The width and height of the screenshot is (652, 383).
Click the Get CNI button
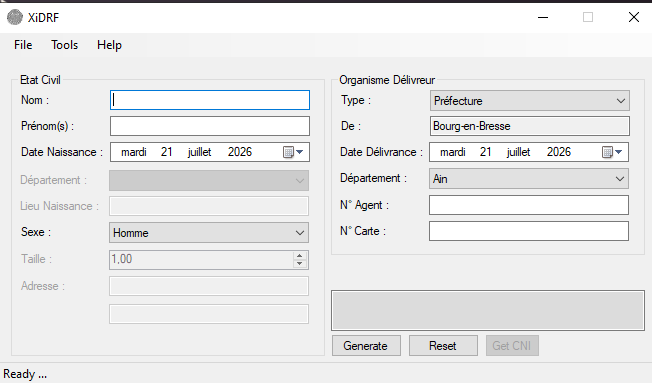[512, 346]
